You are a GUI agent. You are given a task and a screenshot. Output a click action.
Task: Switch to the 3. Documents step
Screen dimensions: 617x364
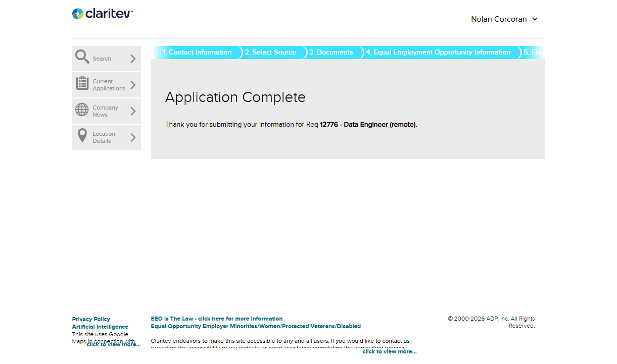pyautogui.click(x=331, y=53)
